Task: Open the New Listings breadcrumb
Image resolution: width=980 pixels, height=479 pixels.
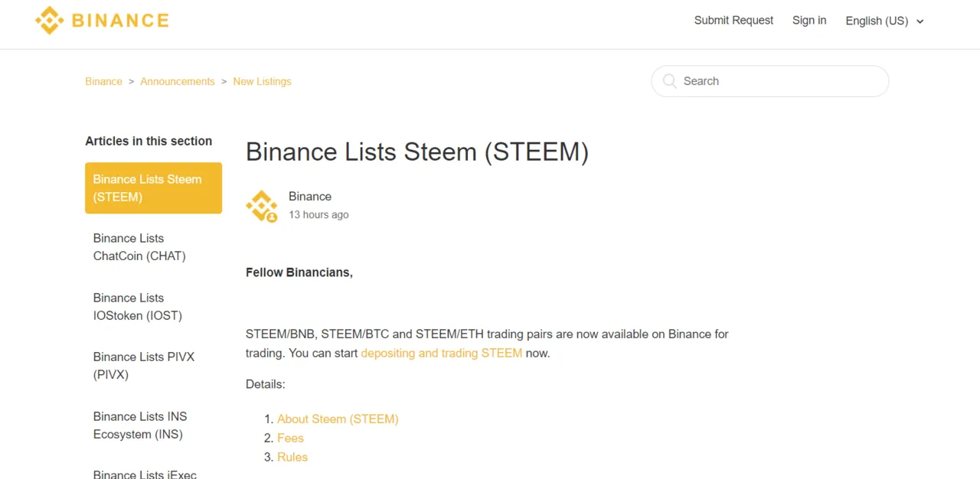Action: [x=262, y=81]
